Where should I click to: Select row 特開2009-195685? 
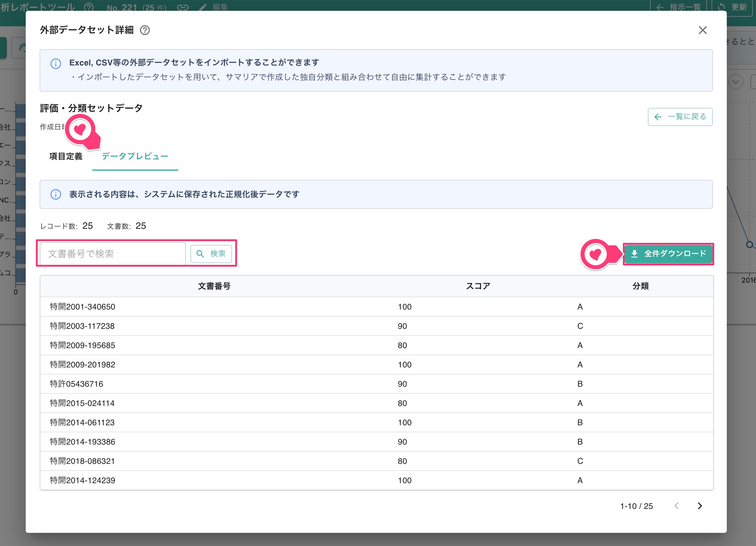coord(377,345)
